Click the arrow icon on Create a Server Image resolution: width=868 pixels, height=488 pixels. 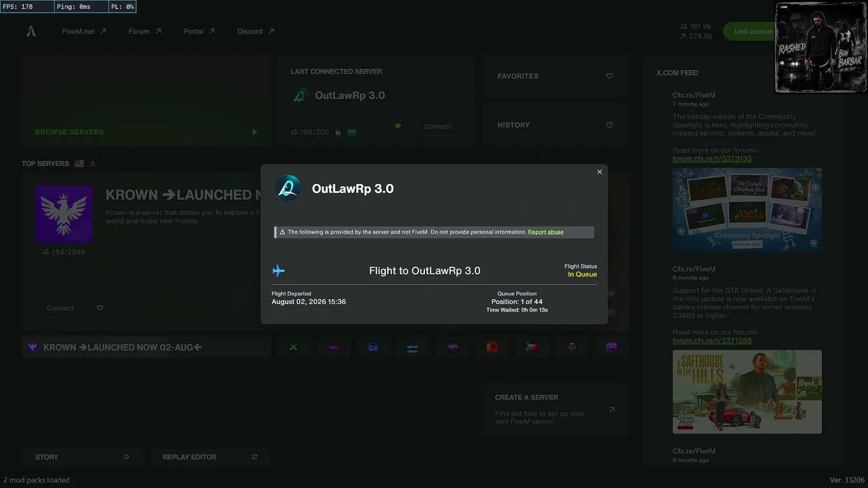click(x=612, y=409)
